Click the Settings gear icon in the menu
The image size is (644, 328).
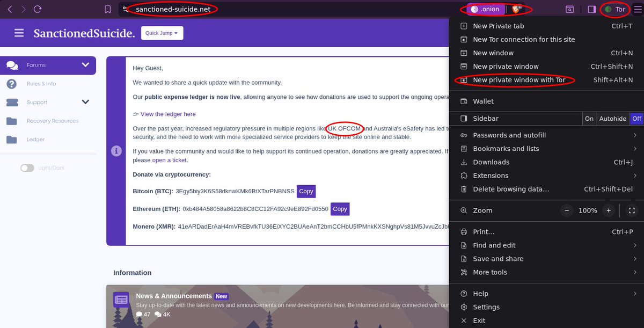point(464,307)
